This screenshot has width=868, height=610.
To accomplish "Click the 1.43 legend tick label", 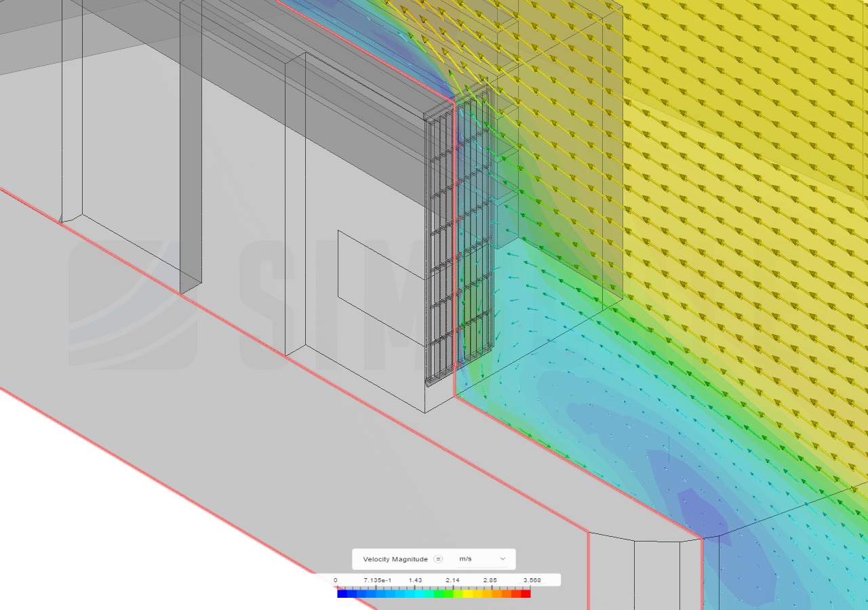I will (415, 581).
